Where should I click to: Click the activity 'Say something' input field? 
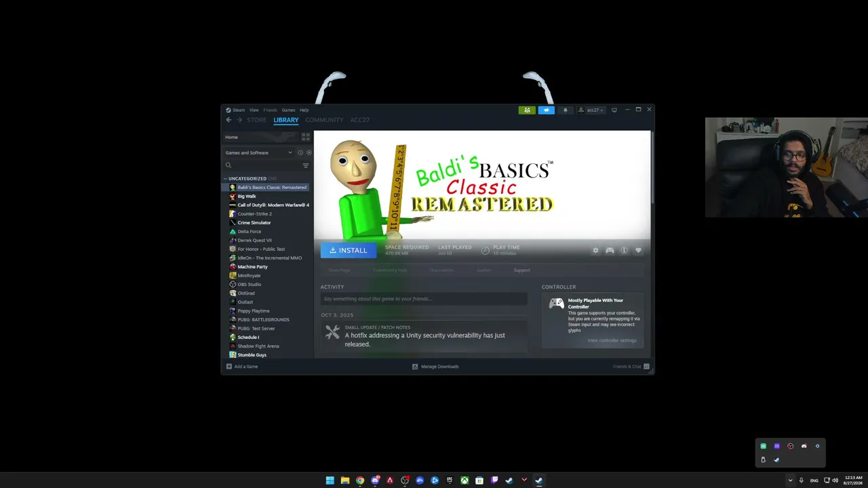click(424, 299)
